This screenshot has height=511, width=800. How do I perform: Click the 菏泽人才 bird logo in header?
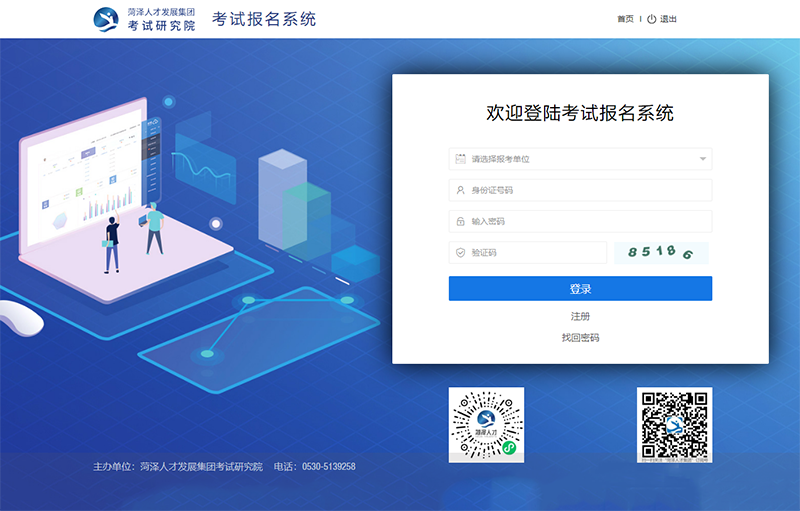click(106, 19)
